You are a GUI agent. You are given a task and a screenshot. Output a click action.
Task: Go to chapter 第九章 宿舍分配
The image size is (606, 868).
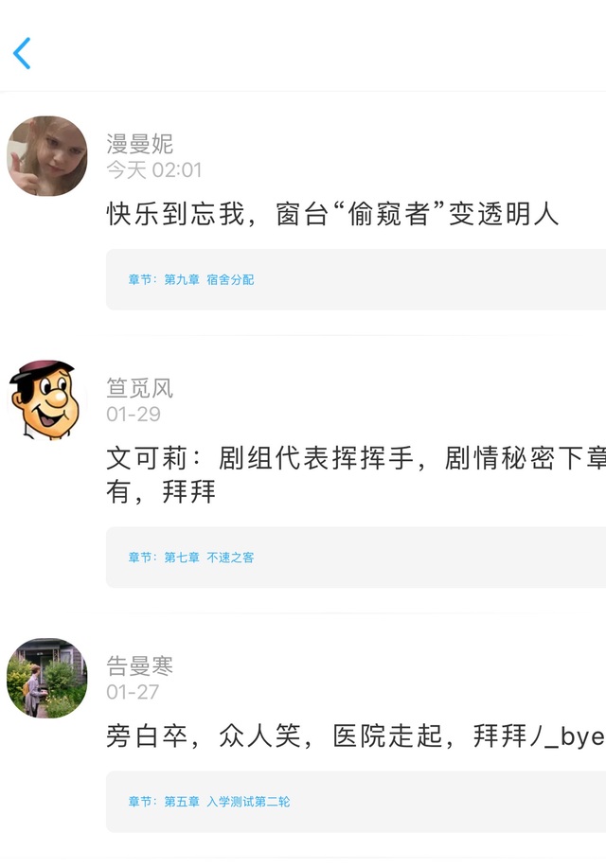point(209,279)
